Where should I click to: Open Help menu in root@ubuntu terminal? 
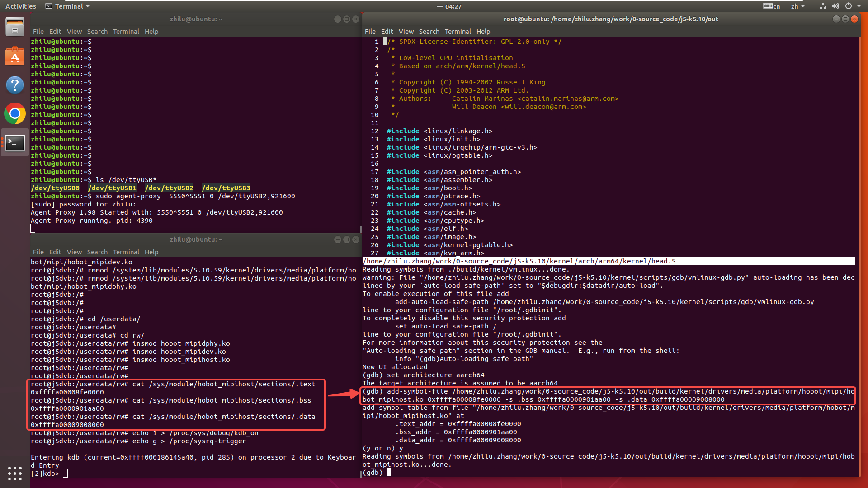(483, 32)
